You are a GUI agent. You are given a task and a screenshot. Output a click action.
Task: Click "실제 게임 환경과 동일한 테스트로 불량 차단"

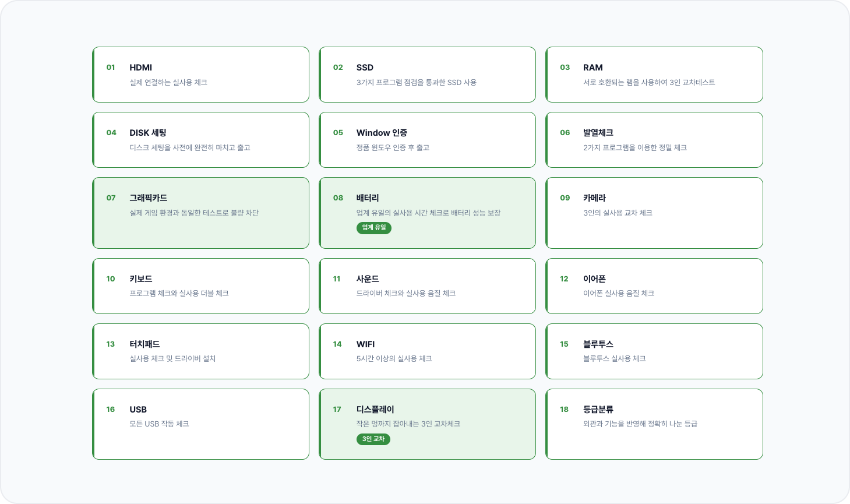click(x=194, y=213)
